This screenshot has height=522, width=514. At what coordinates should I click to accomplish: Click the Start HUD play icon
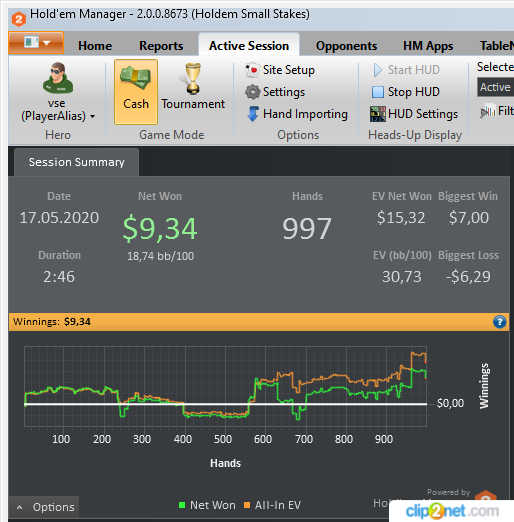pos(378,70)
